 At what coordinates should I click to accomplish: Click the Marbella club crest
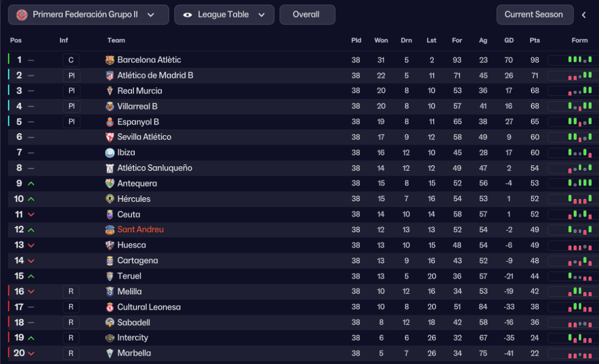point(109,353)
